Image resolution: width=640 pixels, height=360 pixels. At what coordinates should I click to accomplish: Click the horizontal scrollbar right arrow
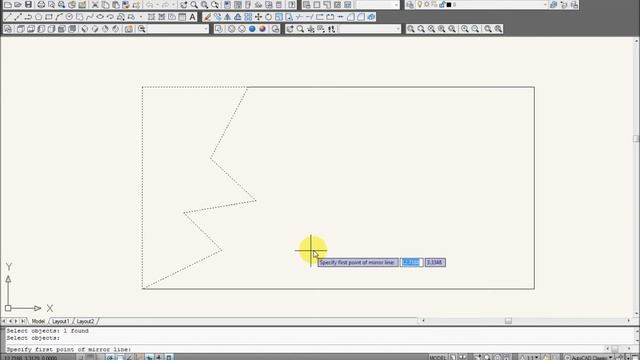[629, 321]
